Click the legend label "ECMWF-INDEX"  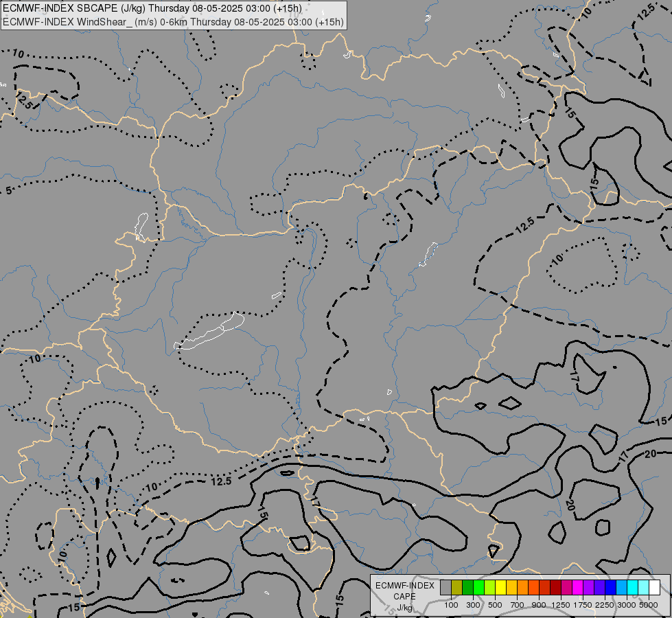(404, 586)
